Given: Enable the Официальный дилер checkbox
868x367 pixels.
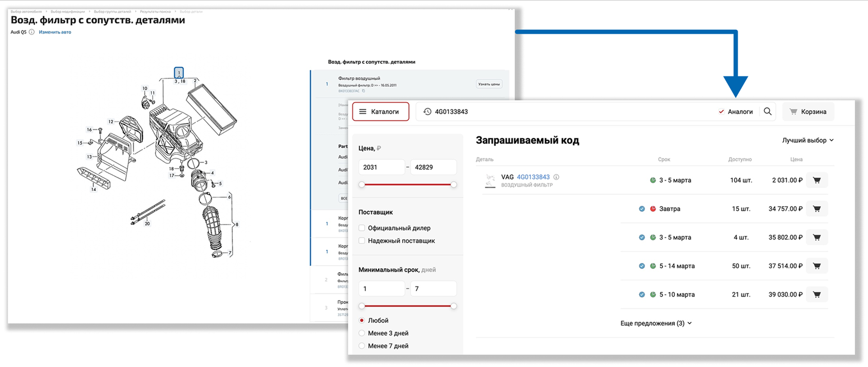Looking at the screenshot, I should (362, 228).
